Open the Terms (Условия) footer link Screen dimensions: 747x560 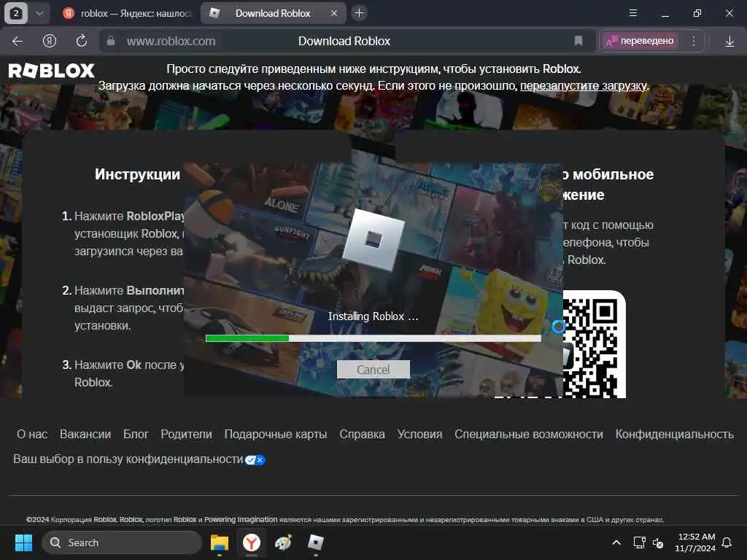tap(419, 435)
